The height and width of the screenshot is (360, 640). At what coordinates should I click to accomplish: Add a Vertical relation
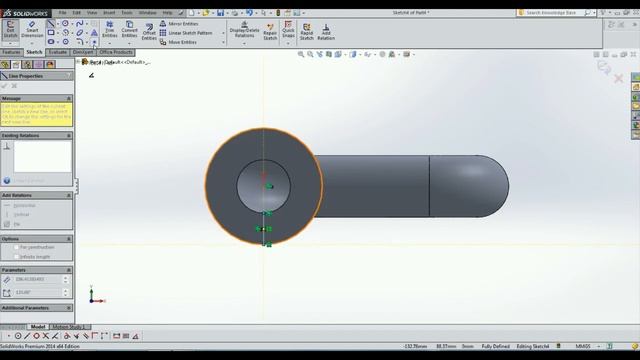[18, 215]
